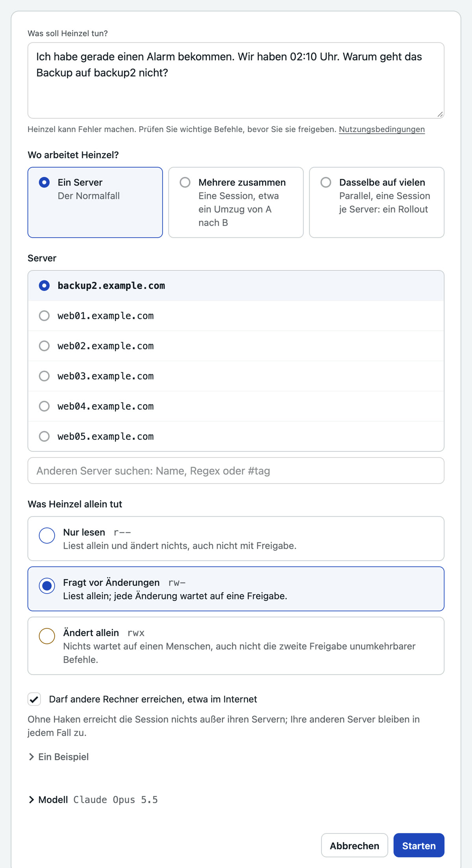The image size is (472, 868).
Task: Untick Darf andere Rechner erreichen checkbox
Action: [x=34, y=699]
